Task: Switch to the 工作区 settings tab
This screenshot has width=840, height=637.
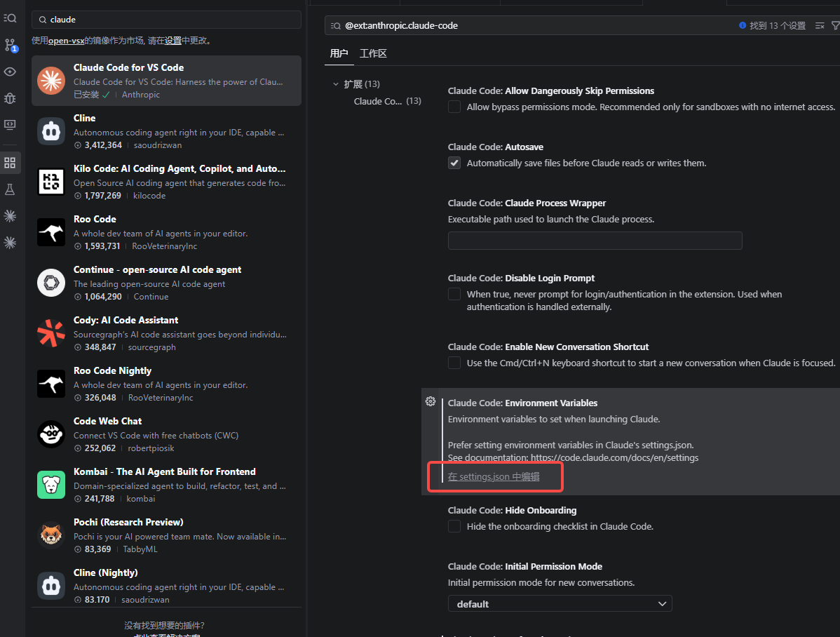Action: pos(373,53)
